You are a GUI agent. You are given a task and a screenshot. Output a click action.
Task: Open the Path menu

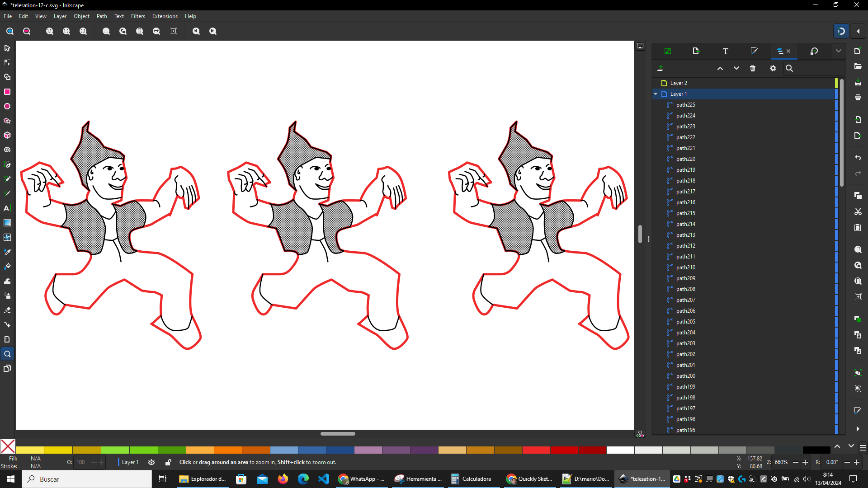(x=102, y=16)
